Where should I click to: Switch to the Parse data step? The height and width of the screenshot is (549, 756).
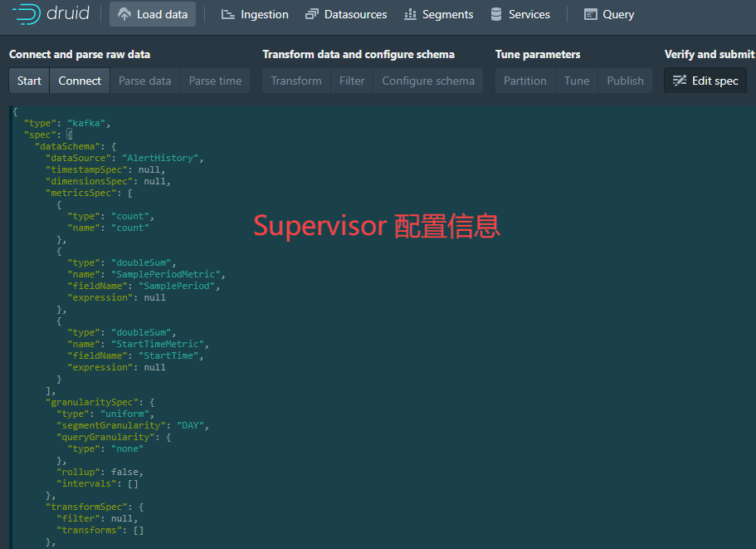[144, 81]
